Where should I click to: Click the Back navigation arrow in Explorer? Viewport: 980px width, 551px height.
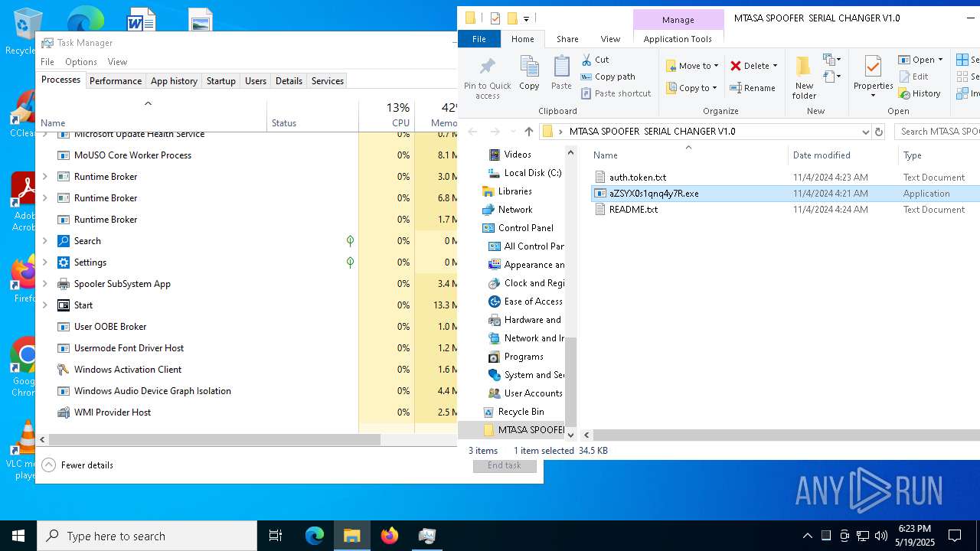coord(472,132)
